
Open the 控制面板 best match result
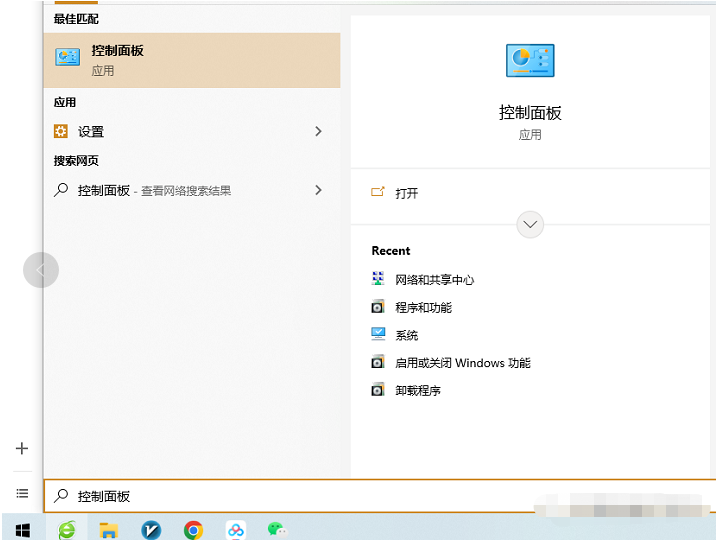(192, 60)
